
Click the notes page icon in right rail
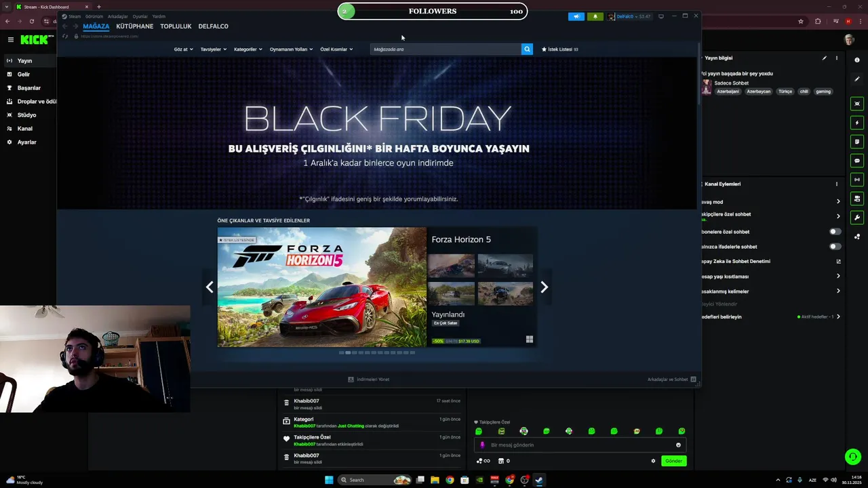pos(857,142)
